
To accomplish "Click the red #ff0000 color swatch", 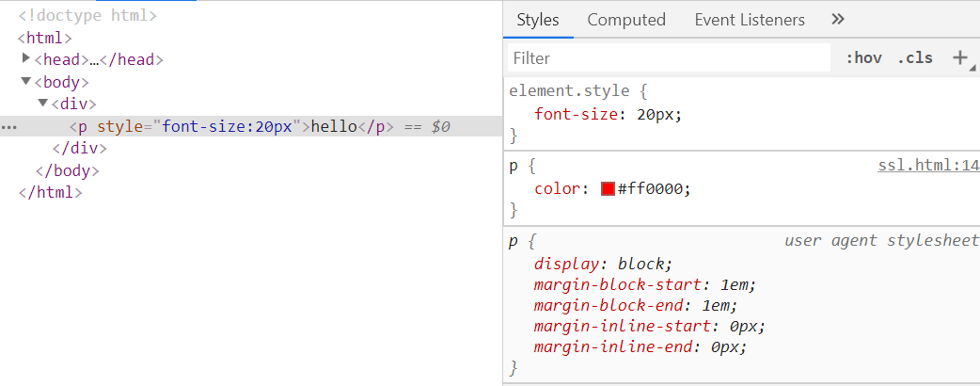I will point(608,188).
